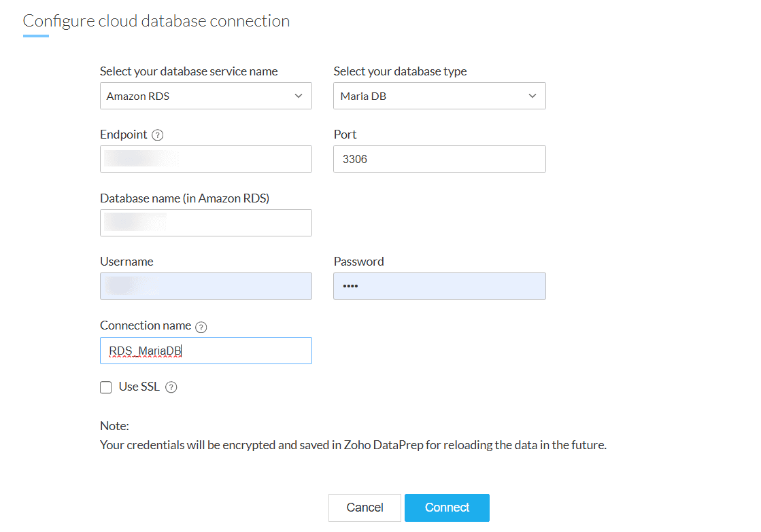
Task: Click the Password field label
Action: coord(358,262)
